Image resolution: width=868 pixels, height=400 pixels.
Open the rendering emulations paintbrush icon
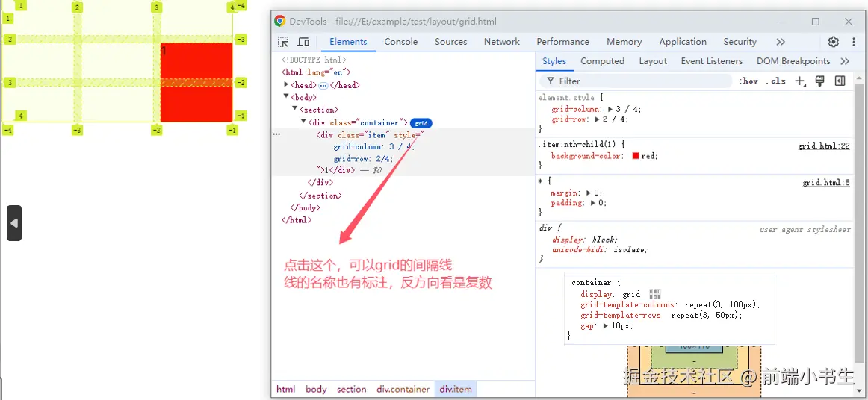point(820,81)
